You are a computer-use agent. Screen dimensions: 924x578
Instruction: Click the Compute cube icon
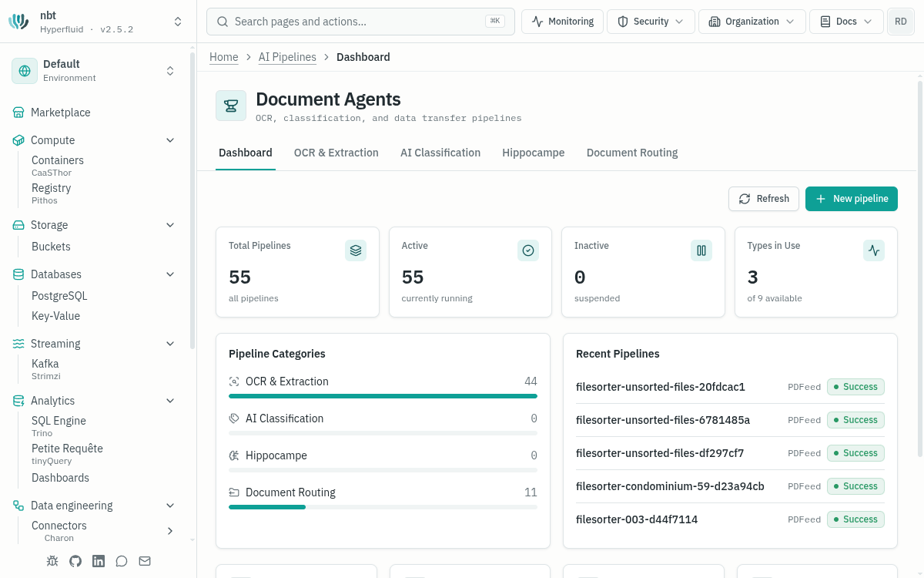pyautogui.click(x=18, y=140)
